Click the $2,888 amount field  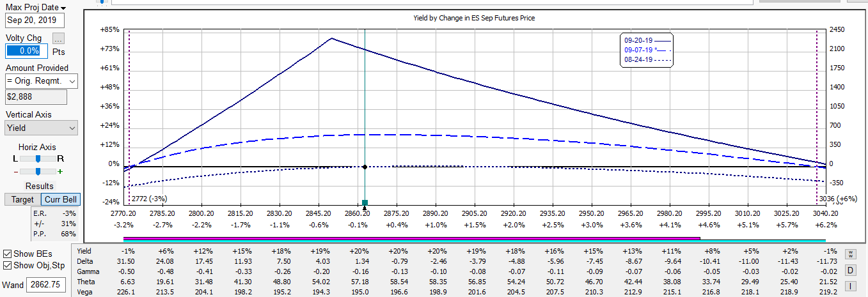[x=36, y=97]
